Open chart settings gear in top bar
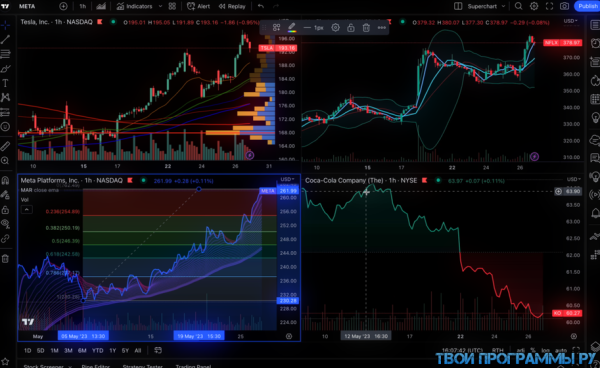The width and height of the screenshot is (600, 368). tap(534, 6)
